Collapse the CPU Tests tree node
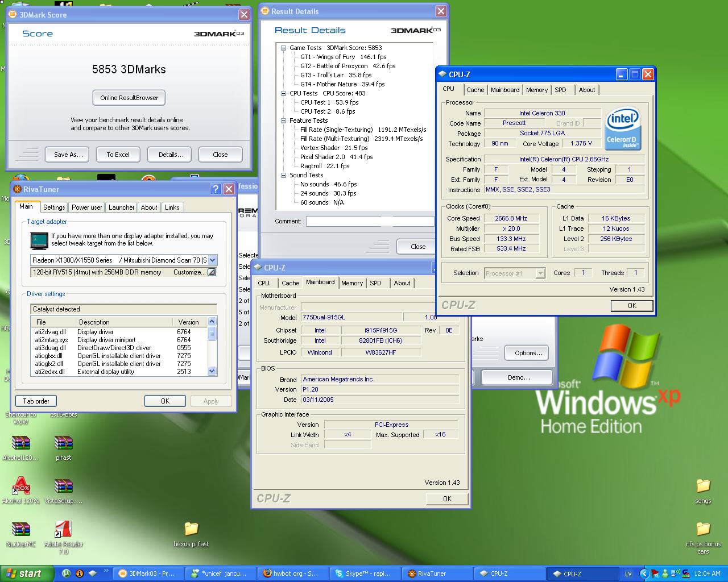This screenshot has width=728, height=582. (x=283, y=93)
